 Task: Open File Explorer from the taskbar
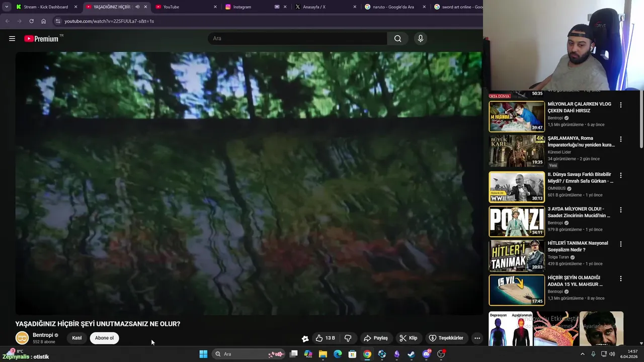tap(323, 354)
